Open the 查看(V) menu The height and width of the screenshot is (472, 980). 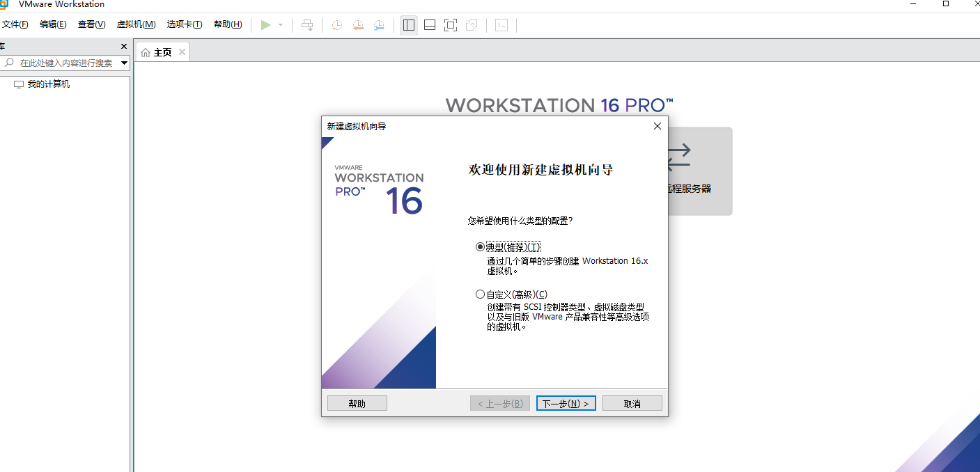pos(91,24)
